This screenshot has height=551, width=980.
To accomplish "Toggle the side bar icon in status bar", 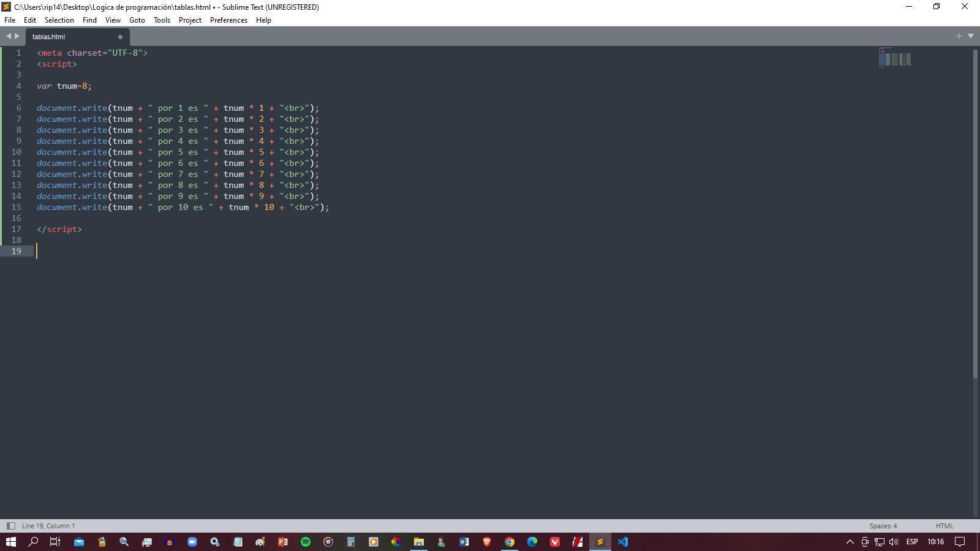I will 10,526.
